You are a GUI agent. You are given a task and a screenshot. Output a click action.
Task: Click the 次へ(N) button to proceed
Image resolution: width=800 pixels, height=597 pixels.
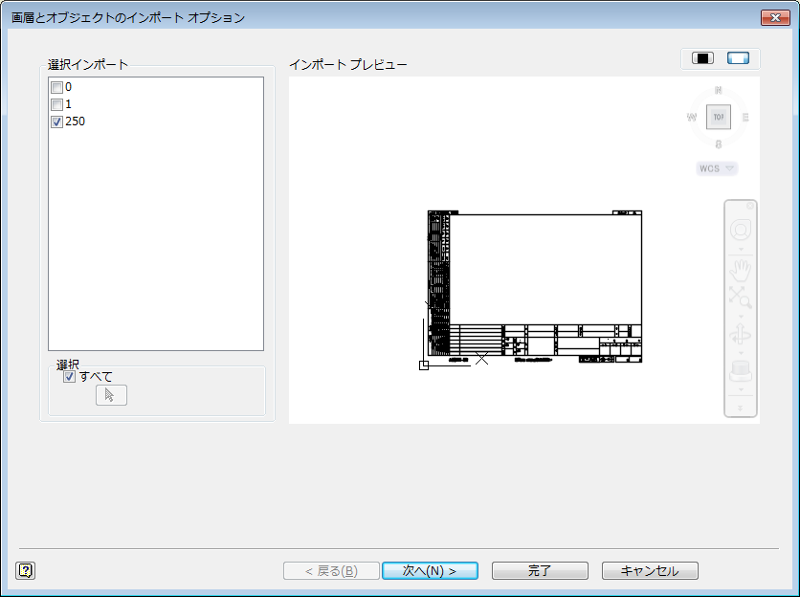click(430, 570)
